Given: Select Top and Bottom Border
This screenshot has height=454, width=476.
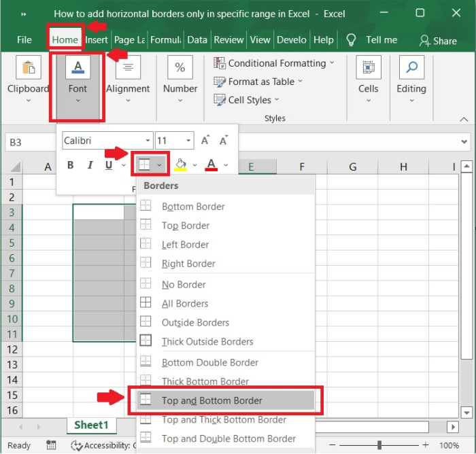Looking at the screenshot, I should tap(226, 400).
